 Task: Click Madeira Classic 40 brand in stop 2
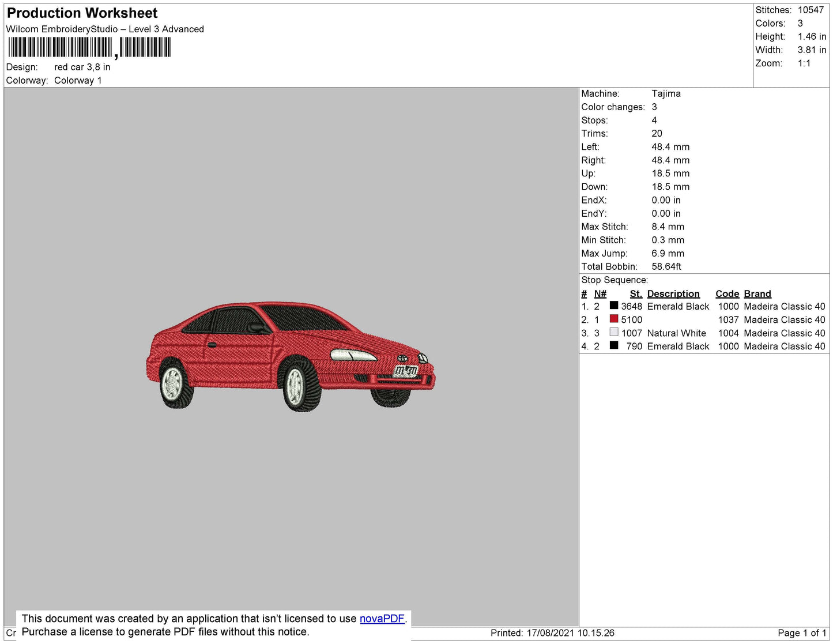tap(784, 320)
